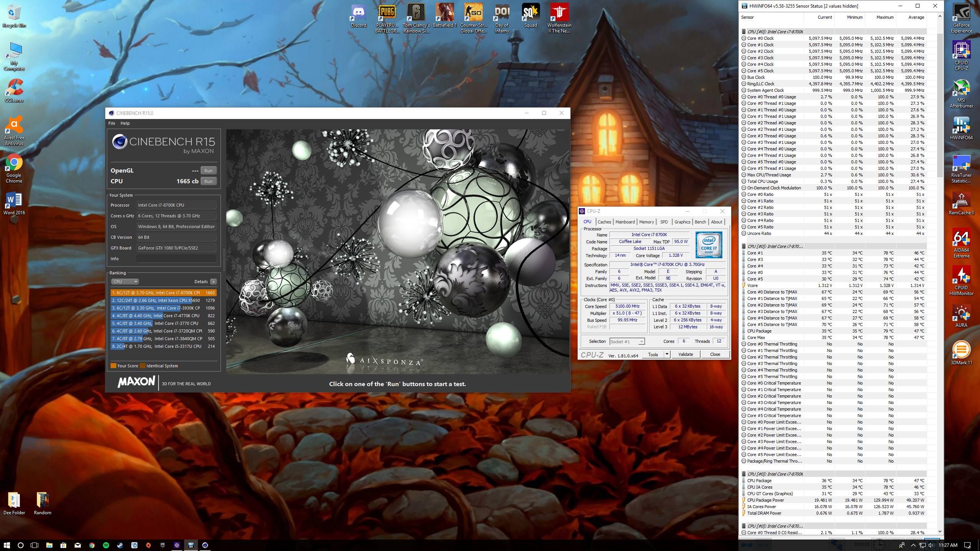
Task: Open the AURA desktop icon
Action: tap(961, 316)
